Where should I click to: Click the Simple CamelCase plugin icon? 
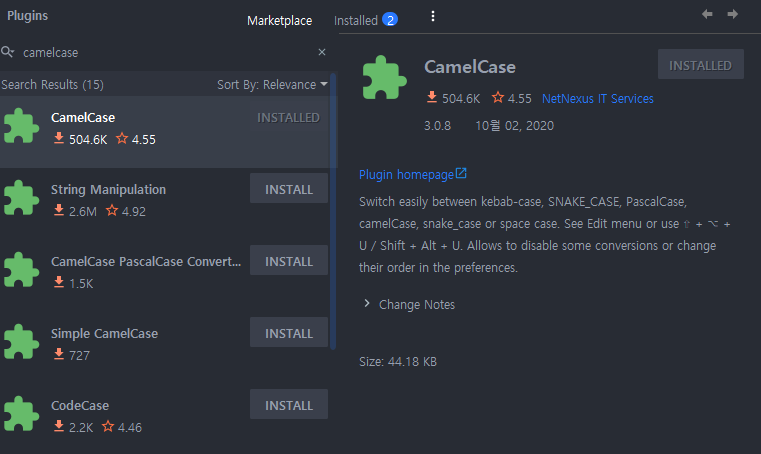click(x=21, y=342)
